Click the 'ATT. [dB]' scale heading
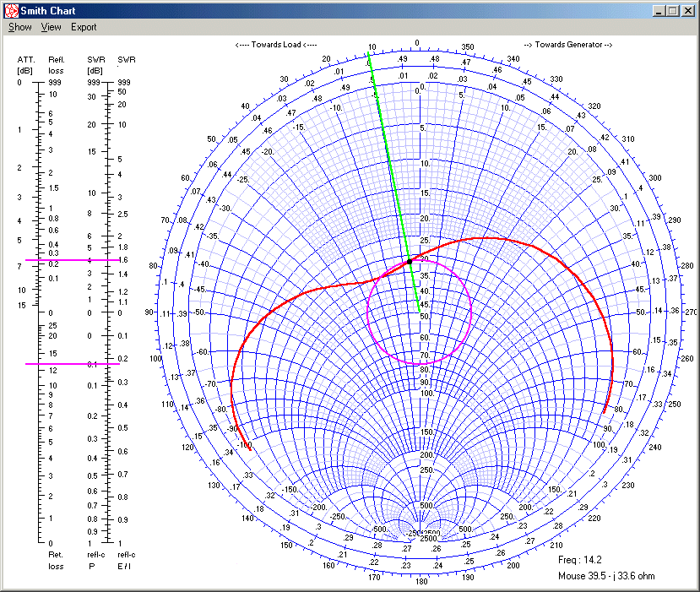Viewport: 700px width, 592px height. (x=25, y=65)
